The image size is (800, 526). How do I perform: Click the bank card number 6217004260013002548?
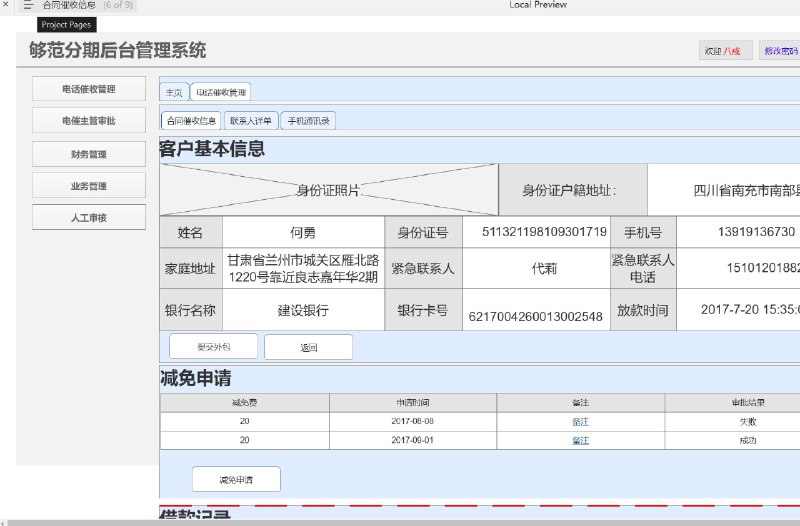pyautogui.click(x=535, y=316)
